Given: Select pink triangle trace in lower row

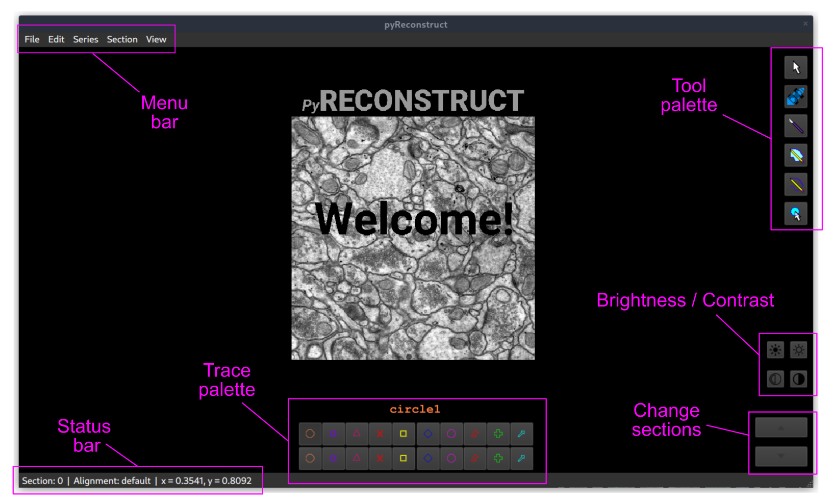Looking at the screenshot, I should click(357, 458).
